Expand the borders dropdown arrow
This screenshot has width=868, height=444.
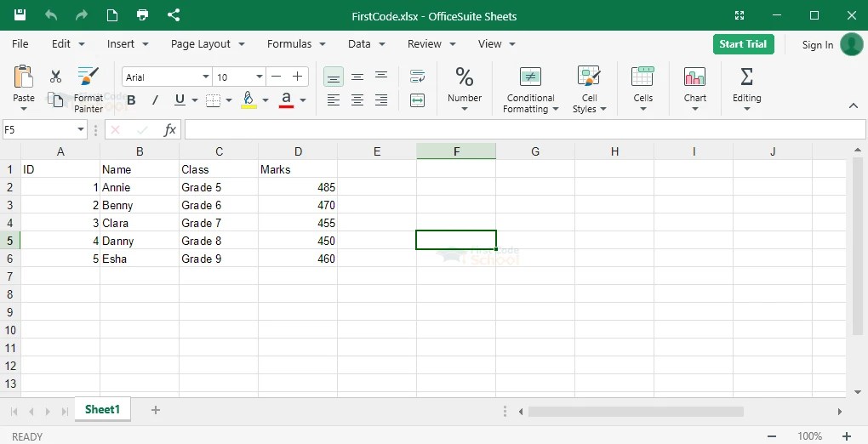(229, 100)
